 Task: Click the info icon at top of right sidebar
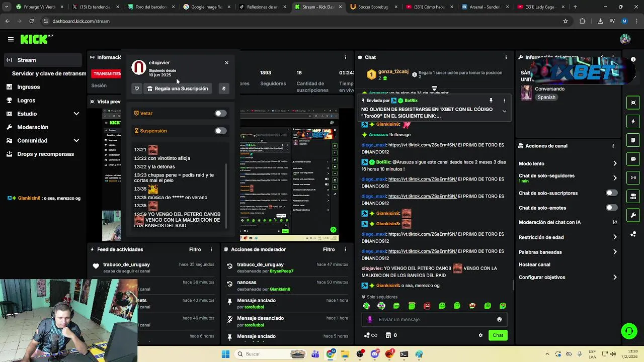[x=633, y=59]
